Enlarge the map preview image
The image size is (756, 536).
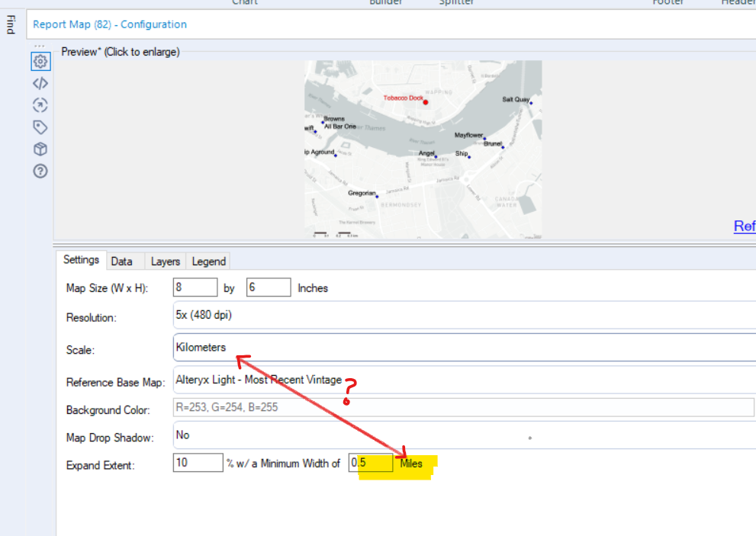point(423,149)
